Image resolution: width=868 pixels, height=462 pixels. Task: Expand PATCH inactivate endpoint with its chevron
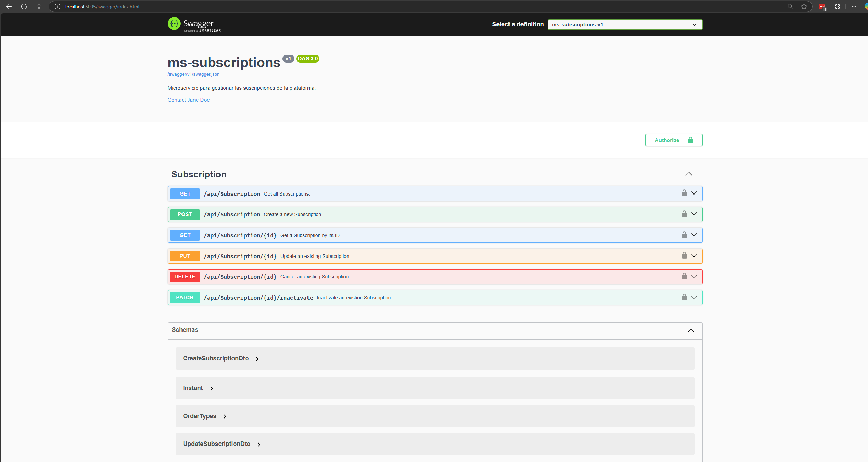coord(694,297)
